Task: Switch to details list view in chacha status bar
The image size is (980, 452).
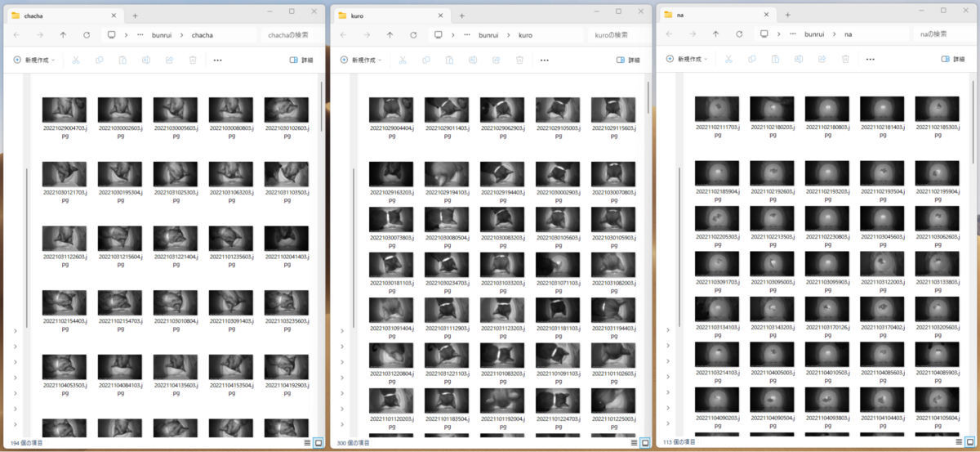Action: point(307,442)
